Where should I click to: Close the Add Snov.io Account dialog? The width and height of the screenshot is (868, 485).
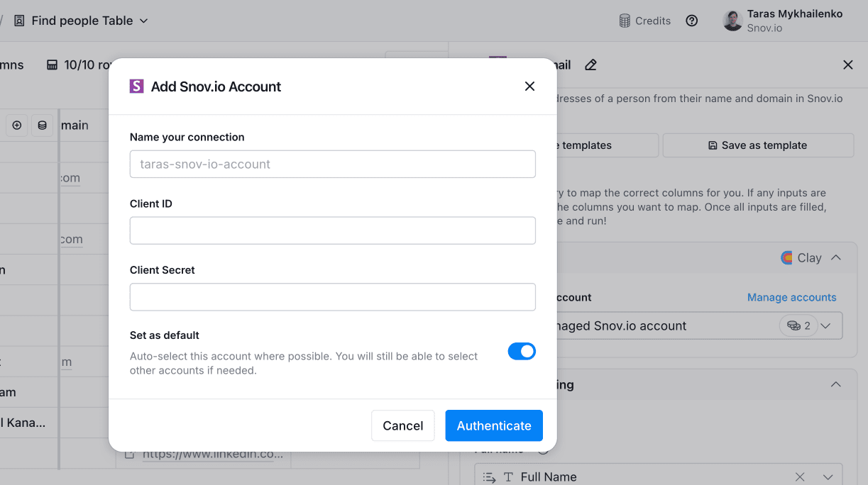[529, 87]
